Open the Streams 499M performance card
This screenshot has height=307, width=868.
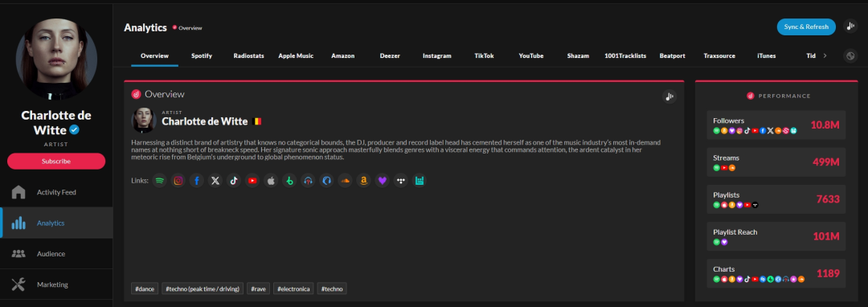(x=776, y=162)
